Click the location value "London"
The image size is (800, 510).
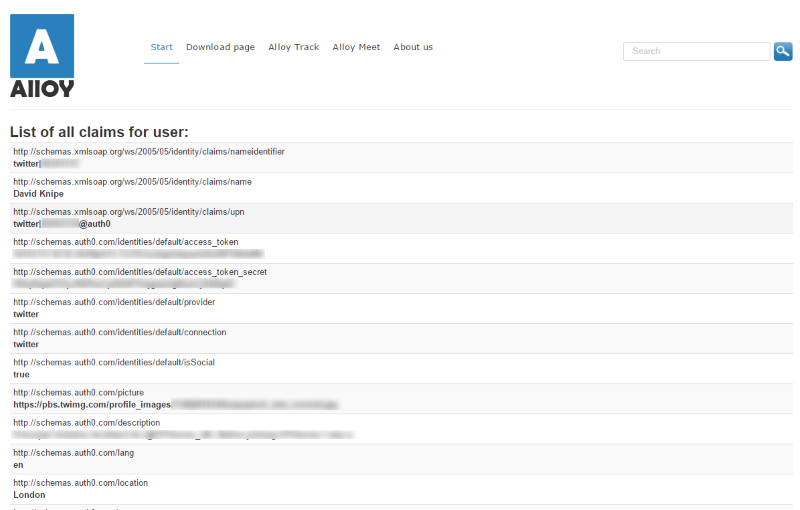point(29,494)
